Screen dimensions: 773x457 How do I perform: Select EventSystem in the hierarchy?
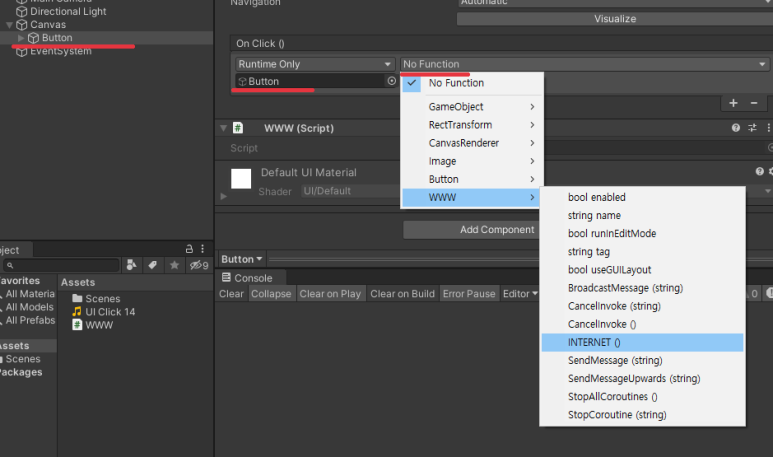61,51
